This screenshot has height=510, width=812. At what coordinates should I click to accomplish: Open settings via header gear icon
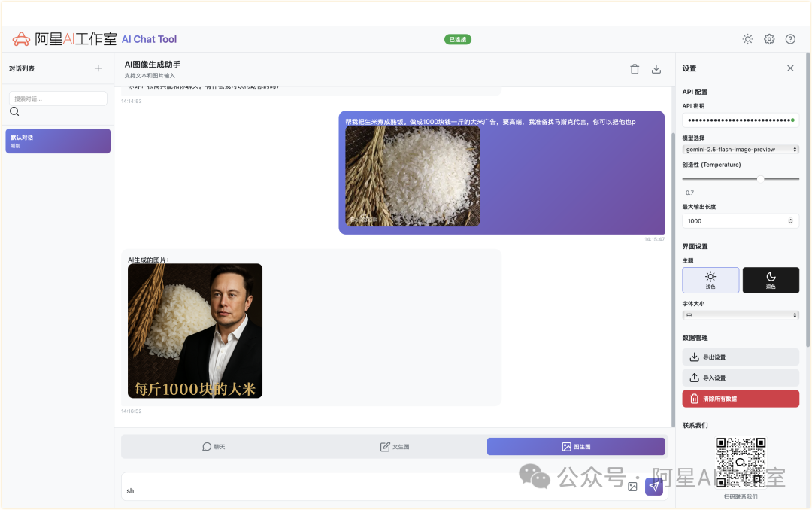[x=769, y=39]
